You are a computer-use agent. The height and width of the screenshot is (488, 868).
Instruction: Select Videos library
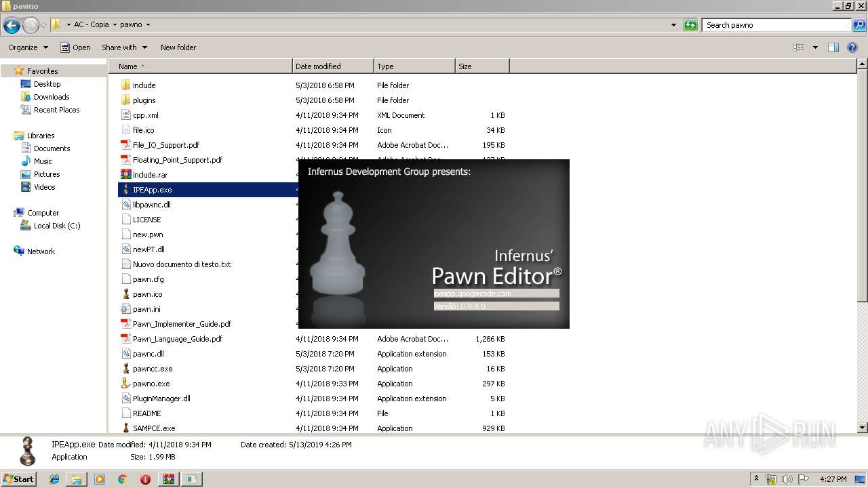click(x=44, y=187)
